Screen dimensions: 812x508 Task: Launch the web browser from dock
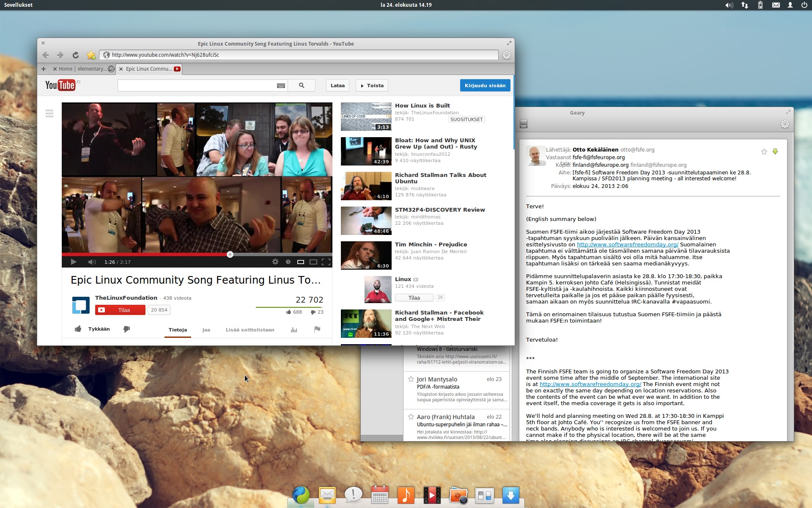point(301,495)
